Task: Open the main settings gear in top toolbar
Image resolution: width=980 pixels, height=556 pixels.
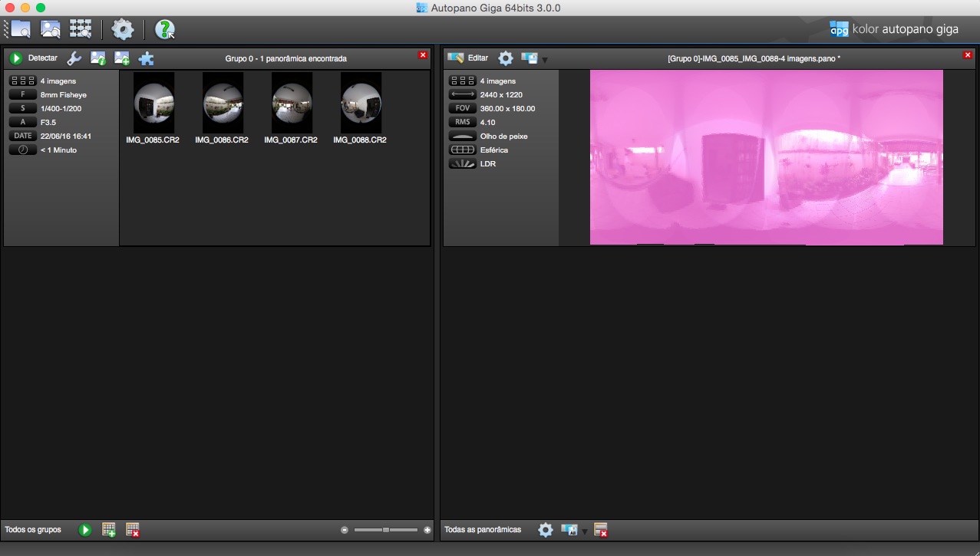Action: (122, 29)
